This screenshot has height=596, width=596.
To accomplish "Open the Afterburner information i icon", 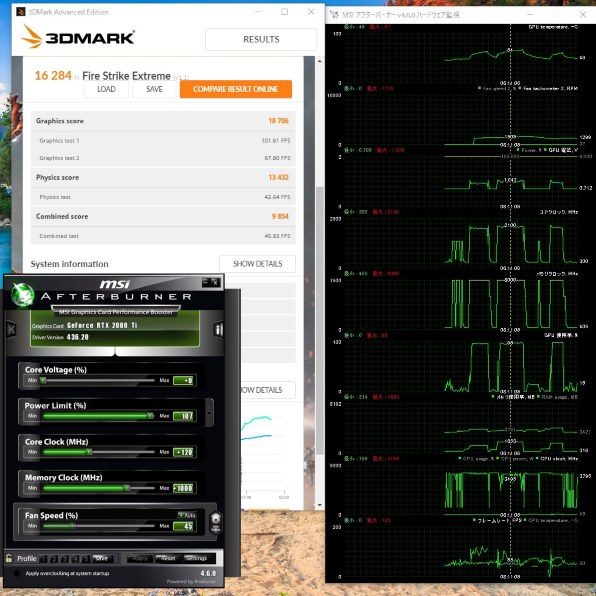I will (219, 329).
